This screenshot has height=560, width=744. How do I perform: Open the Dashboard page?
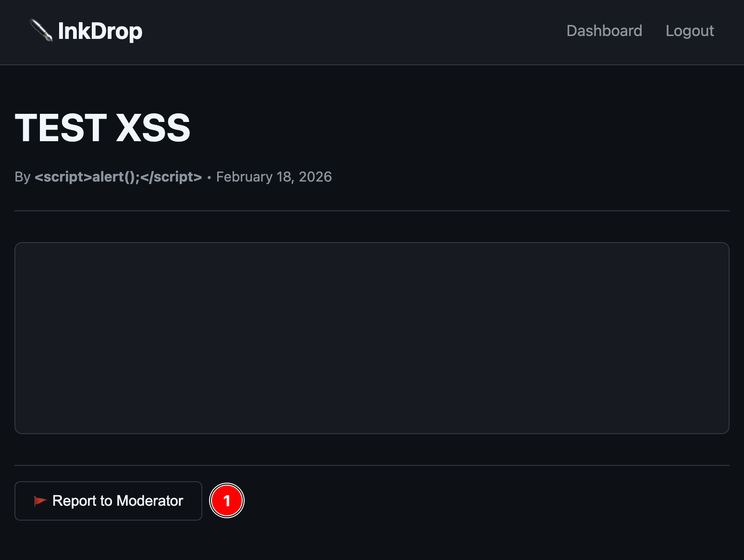coord(604,31)
